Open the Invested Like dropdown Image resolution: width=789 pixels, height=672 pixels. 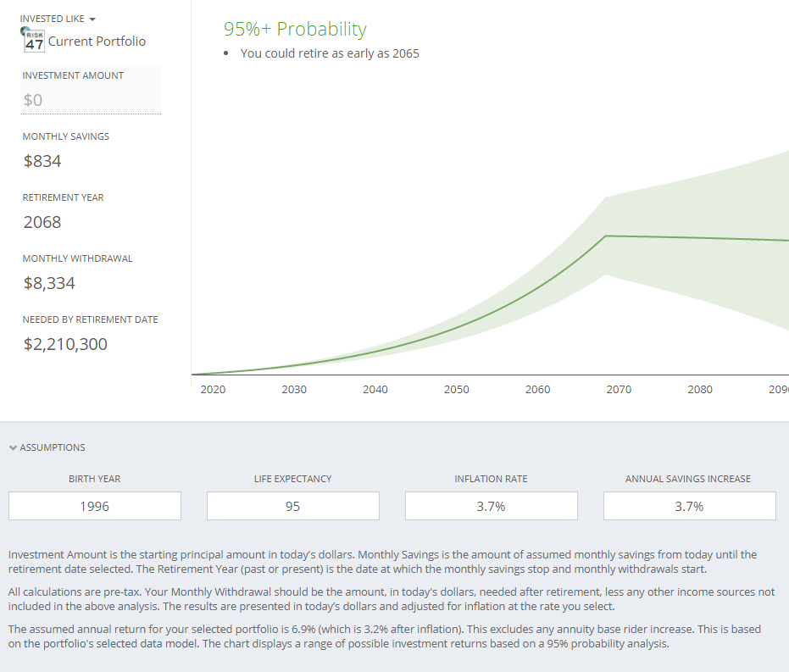(x=58, y=19)
